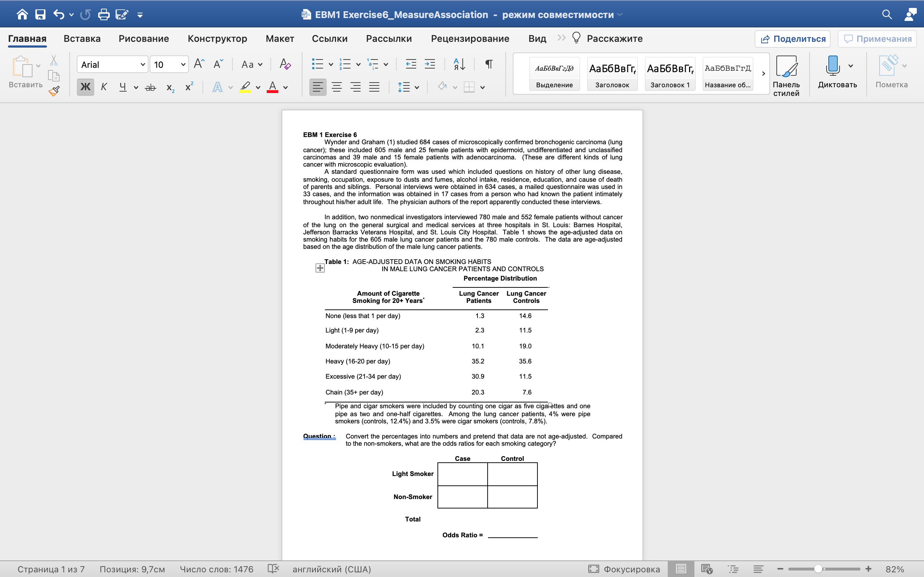Screen dimensions: 924x577
Task: Open the font color dropdown arrow
Action: pyautogui.click(x=286, y=87)
